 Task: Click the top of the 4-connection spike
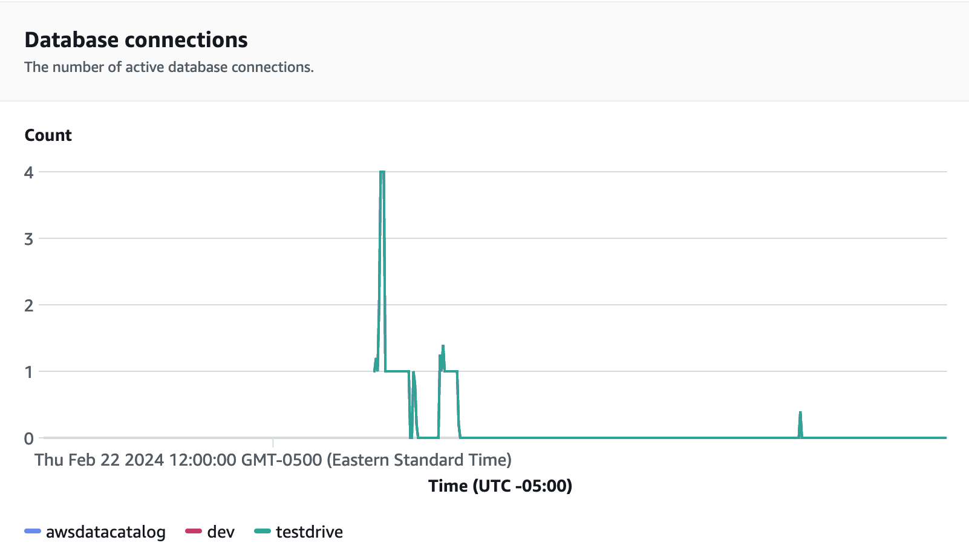[382, 172]
